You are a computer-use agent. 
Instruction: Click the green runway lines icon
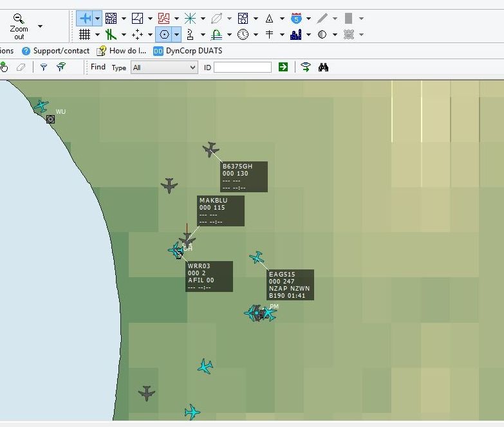point(111,35)
